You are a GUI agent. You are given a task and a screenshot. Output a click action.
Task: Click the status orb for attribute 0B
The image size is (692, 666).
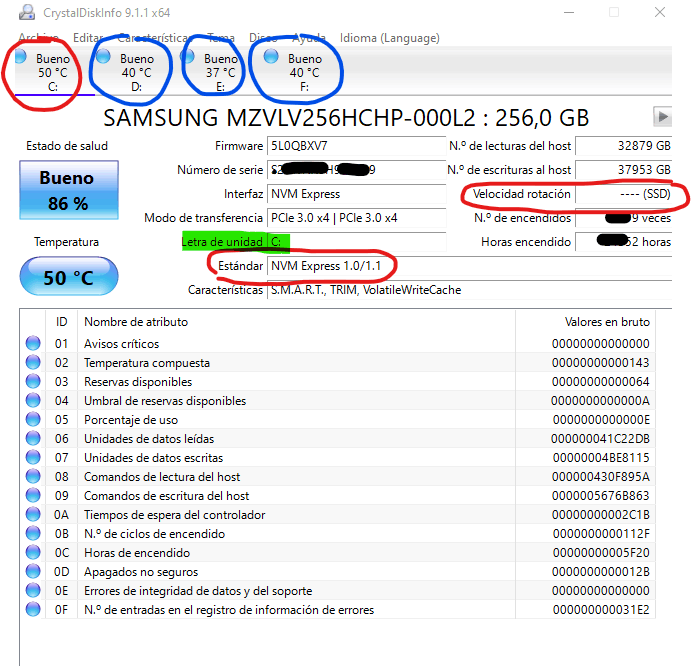click(x=33, y=533)
